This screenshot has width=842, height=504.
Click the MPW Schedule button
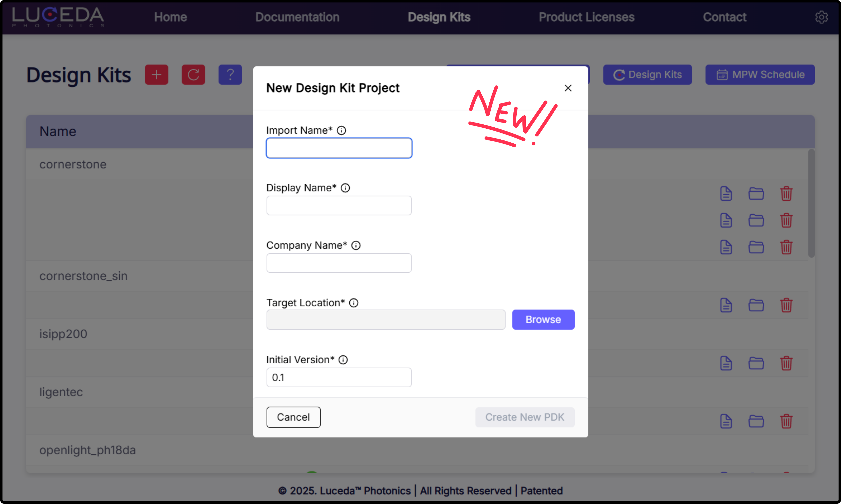[760, 74]
